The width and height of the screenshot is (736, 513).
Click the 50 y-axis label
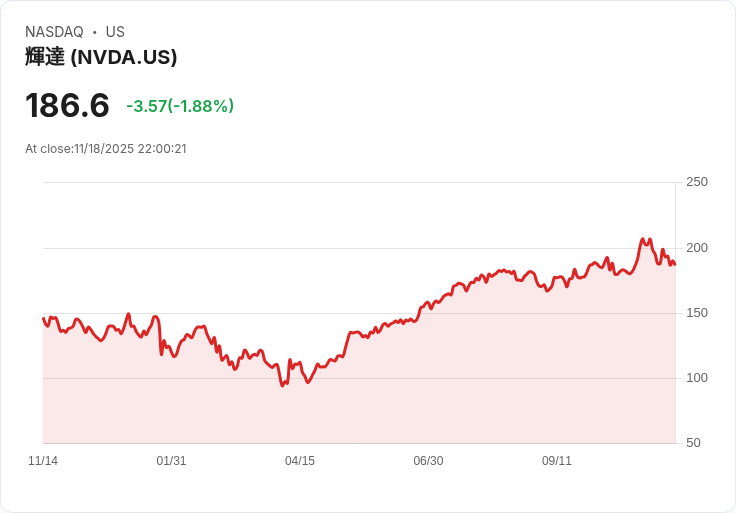coord(693,443)
